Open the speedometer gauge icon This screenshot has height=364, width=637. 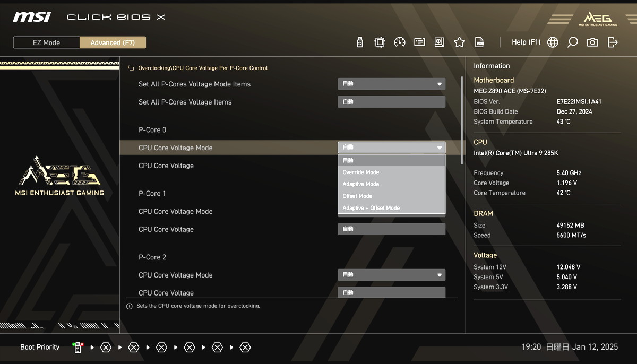pos(400,42)
